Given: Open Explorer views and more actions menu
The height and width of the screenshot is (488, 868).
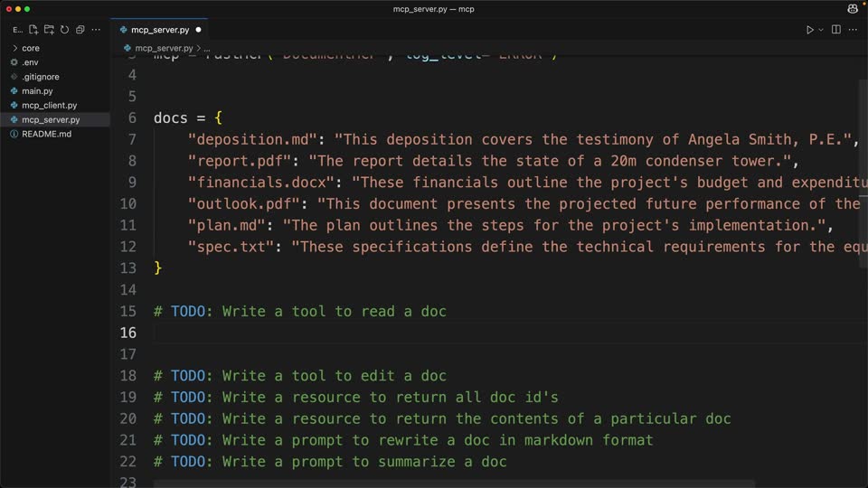Looking at the screenshot, I should pyautogui.click(x=96, y=29).
